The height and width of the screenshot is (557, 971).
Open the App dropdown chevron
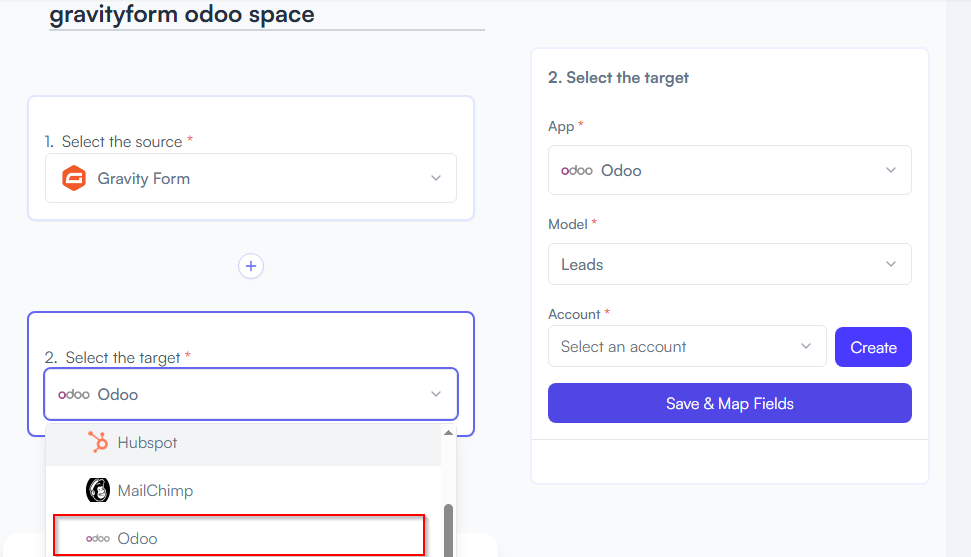pyautogui.click(x=890, y=170)
